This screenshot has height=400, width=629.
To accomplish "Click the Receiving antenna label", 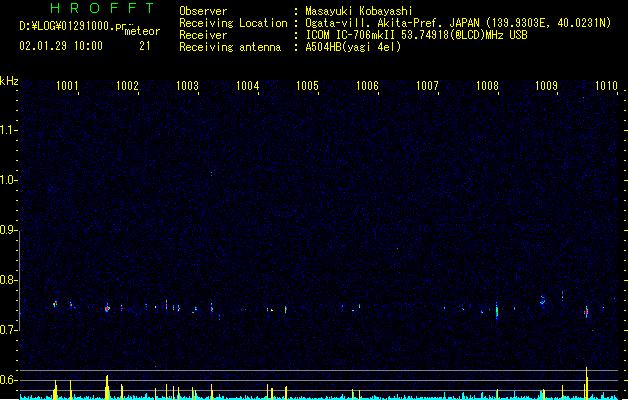I will [x=230, y=47].
